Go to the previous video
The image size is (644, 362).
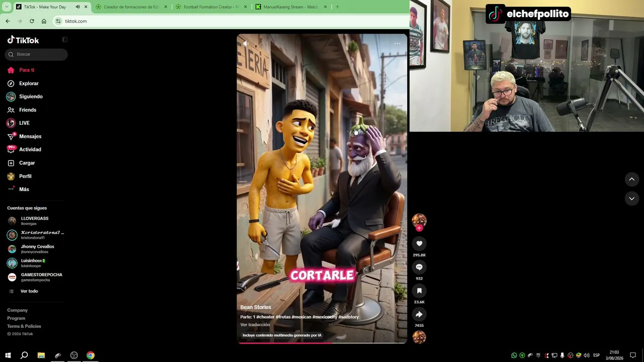click(631, 179)
